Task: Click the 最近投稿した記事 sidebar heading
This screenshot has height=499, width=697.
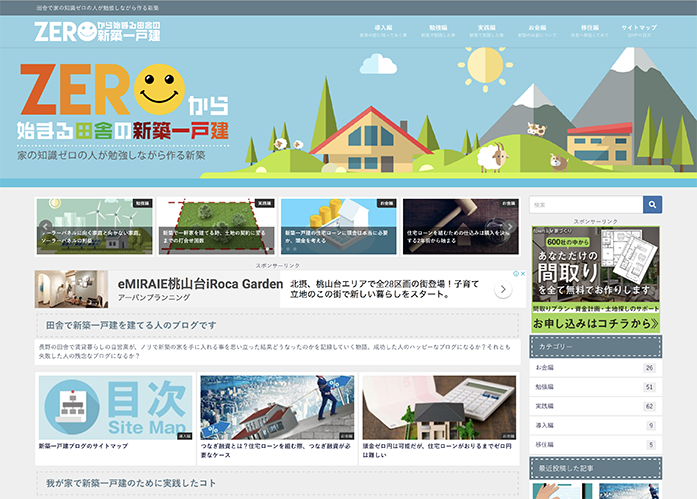Action: coord(596,468)
